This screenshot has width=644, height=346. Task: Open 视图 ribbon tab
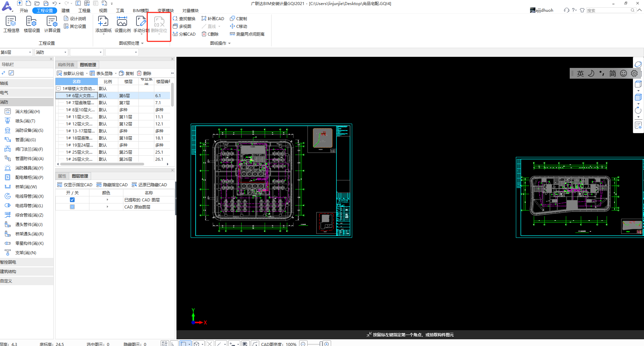(103, 10)
